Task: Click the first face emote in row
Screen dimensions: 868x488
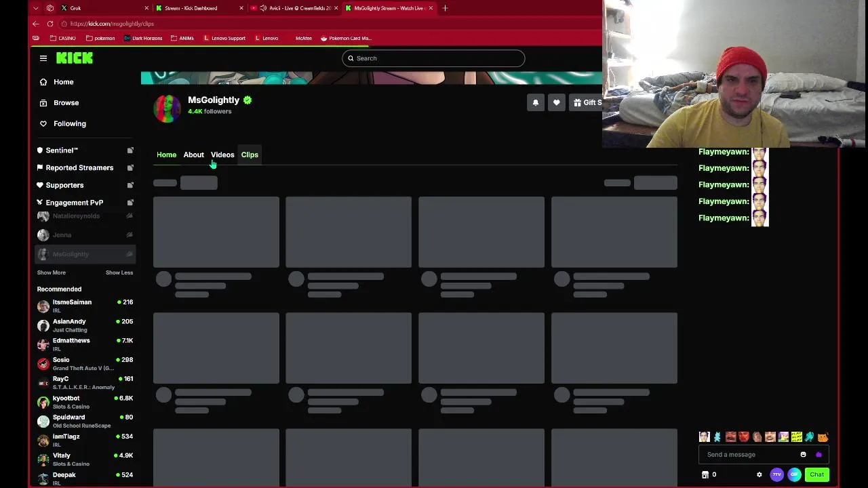Action: click(704, 437)
